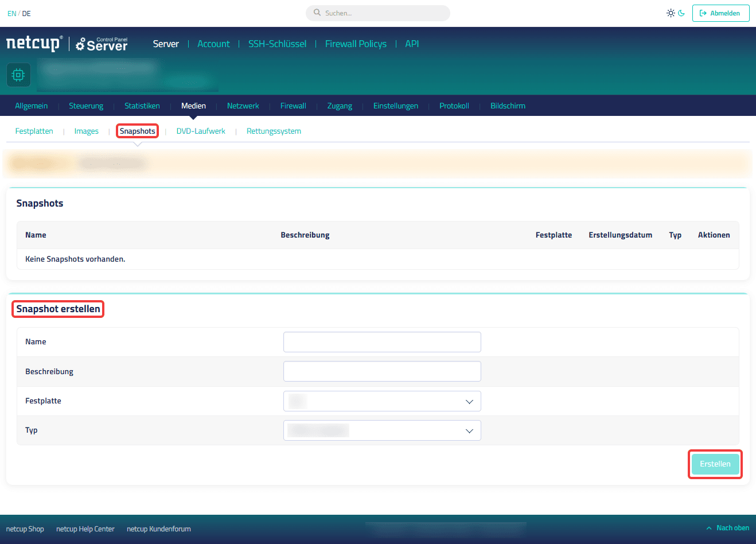Image resolution: width=756 pixels, height=544 pixels.
Task: Open the Rettungssystem sub-tab
Action: click(274, 131)
